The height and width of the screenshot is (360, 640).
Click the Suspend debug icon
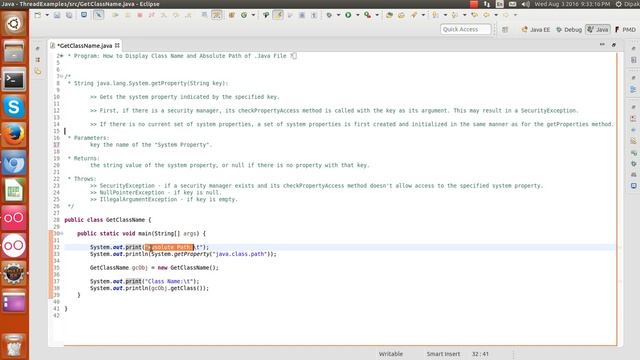coord(128,15)
